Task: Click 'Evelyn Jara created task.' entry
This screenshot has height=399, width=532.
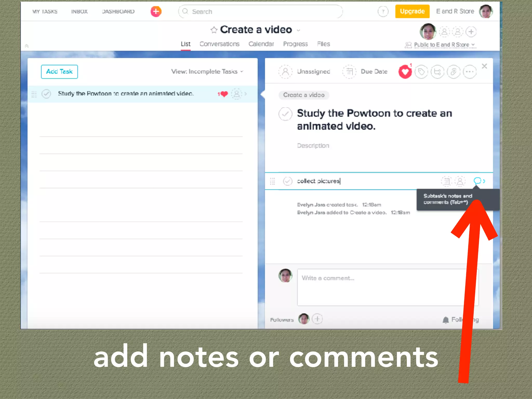Action: pos(327,205)
